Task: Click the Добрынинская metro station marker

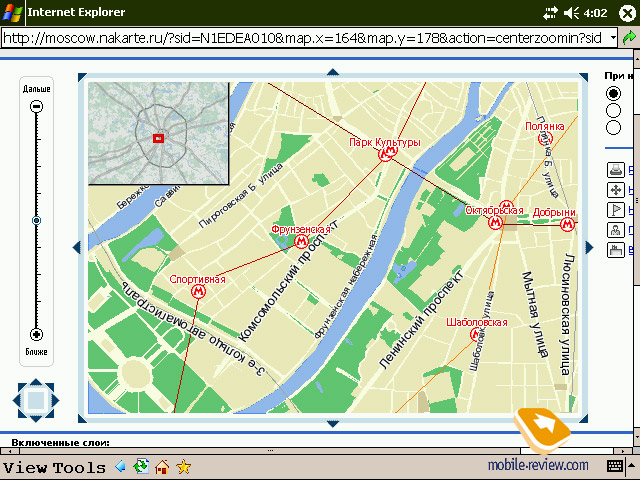Action: [x=567, y=224]
